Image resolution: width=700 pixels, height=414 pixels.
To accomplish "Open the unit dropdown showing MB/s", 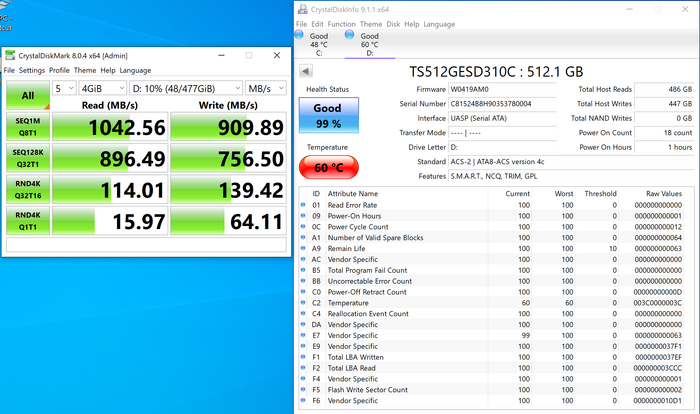I will click(266, 88).
